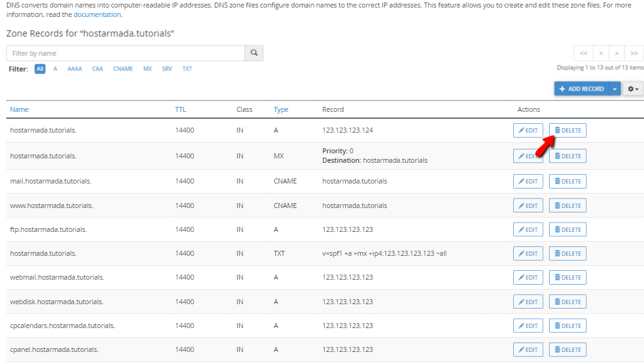Delete the webdisk.hostarmada.tutorials record
Screen dimensions: 644x362
point(568,302)
